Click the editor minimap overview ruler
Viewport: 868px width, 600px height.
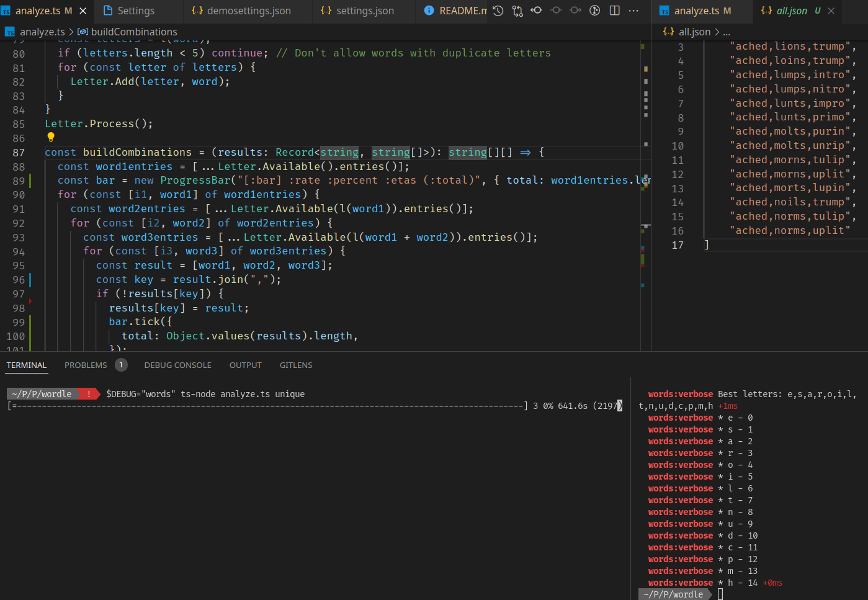click(x=645, y=195)
